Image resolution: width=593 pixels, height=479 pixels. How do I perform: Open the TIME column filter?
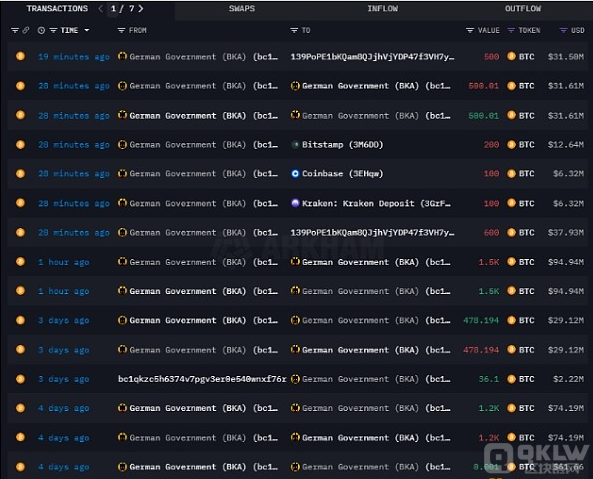[53, 30]
